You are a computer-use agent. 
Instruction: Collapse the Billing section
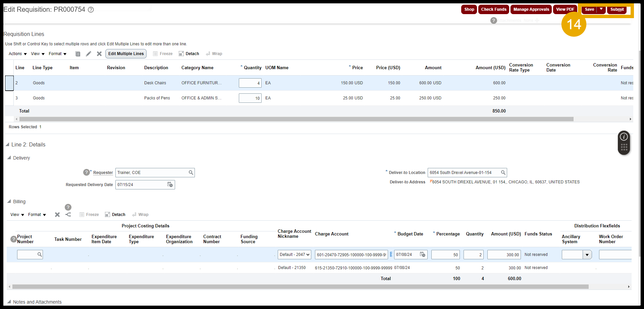tap(9, 202)
